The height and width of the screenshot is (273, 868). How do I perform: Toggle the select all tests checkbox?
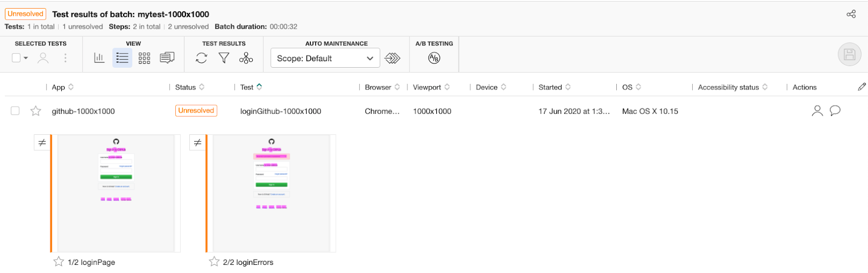(16, 58)
